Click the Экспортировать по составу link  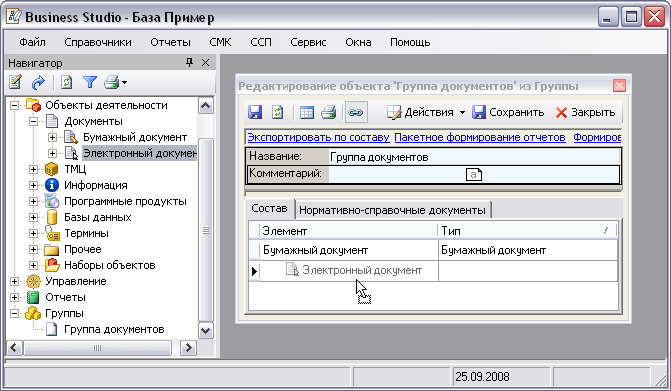click(x=318, y=137)
